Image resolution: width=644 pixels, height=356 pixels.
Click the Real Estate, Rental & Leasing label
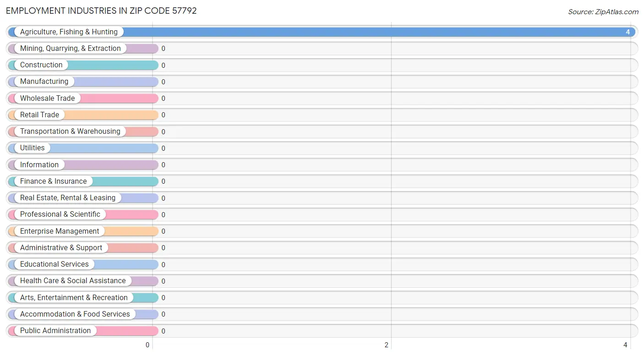point(68,198)
